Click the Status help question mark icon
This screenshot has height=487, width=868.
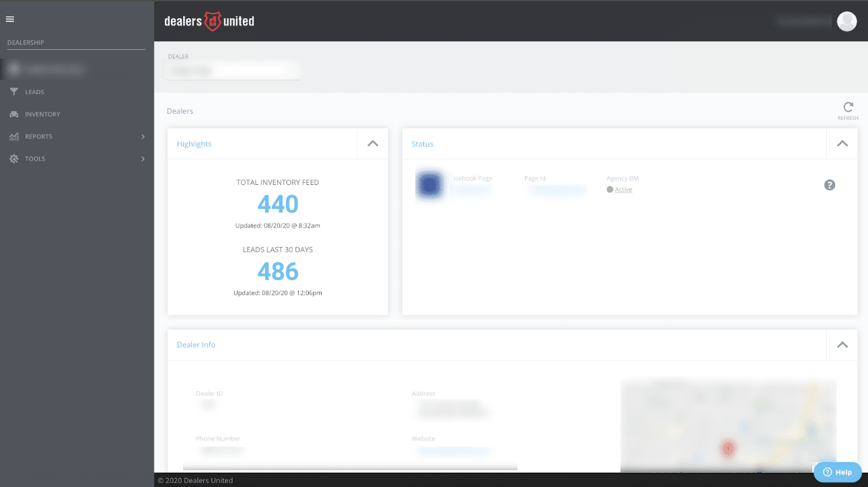830,185
